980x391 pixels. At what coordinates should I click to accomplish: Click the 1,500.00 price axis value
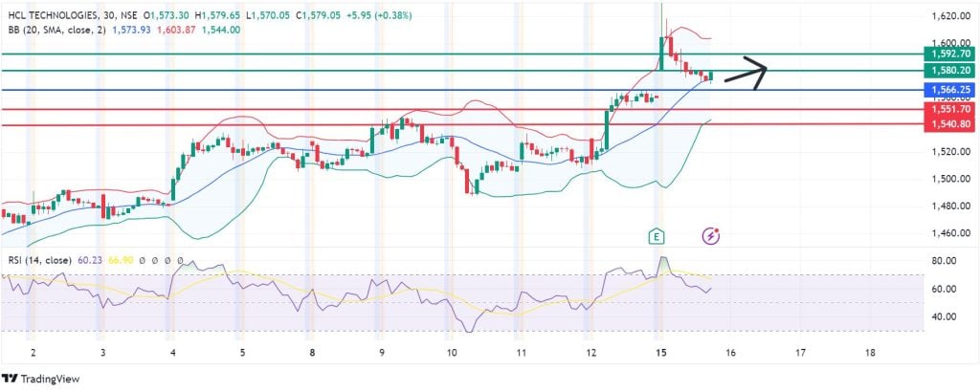[x=950, y=179]
